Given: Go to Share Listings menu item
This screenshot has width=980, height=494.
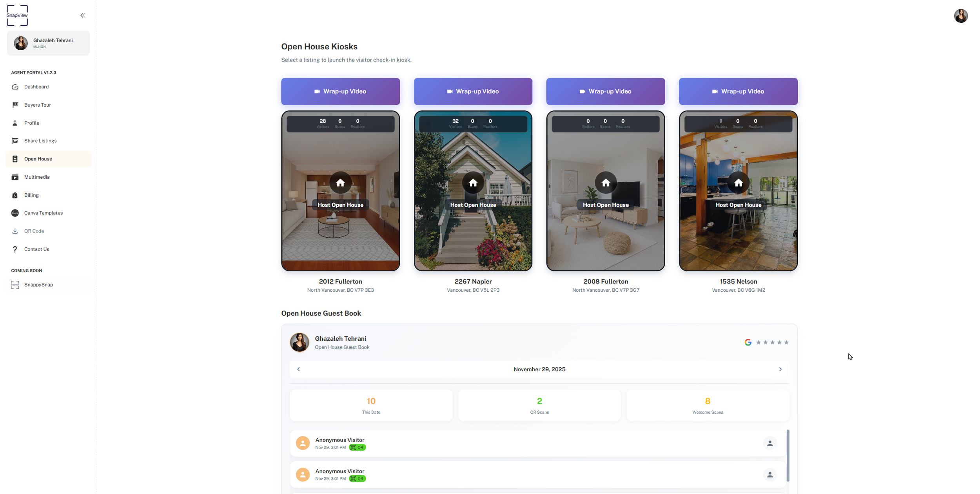Looking at the screenshot, I should (x=40, y=141).
